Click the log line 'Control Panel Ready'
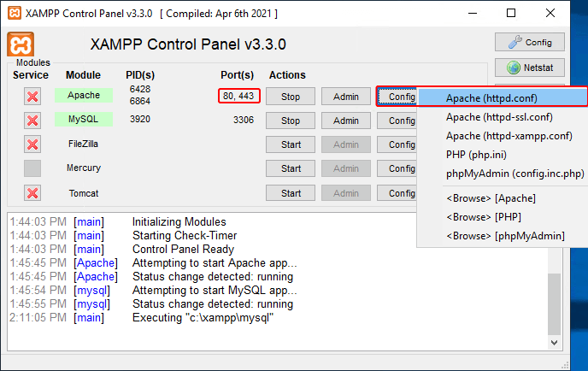Image resolution: width=588 pixels, height=371 pixels. pyautogui.click(x=183, y=249)
